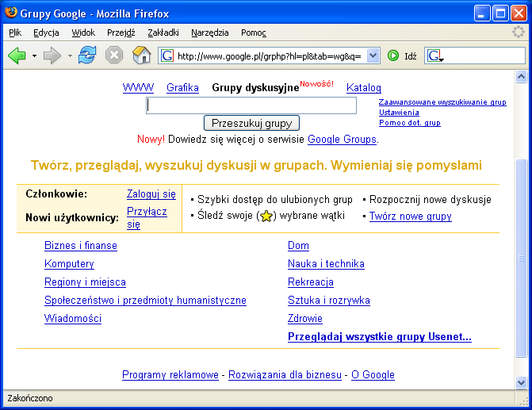Open the Plik menu
Image resolution: width=532 pixels, height=410 pixels.
[15, 33]
